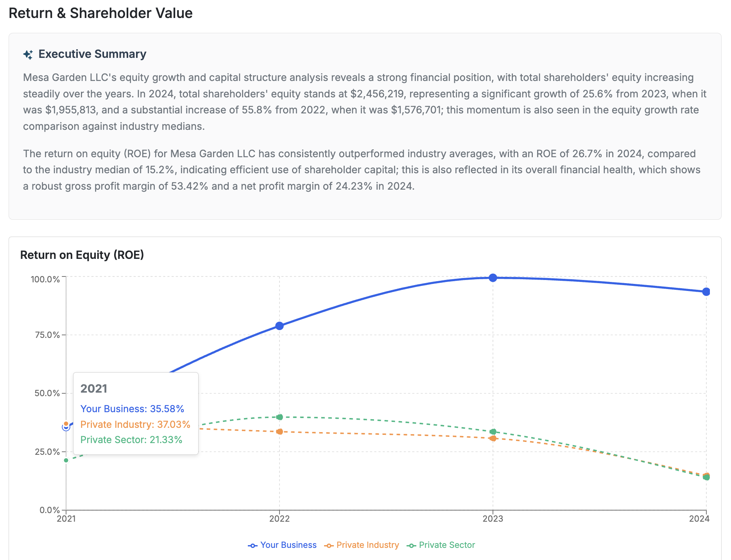
Task: Click the Return & Shareholder Value heading
Action: pos(101,13)
